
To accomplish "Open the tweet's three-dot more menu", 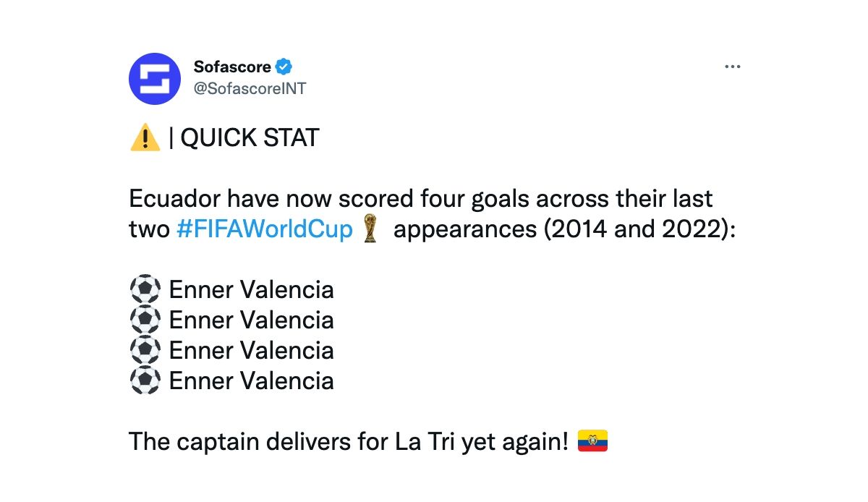I will [x=733, y=67].
